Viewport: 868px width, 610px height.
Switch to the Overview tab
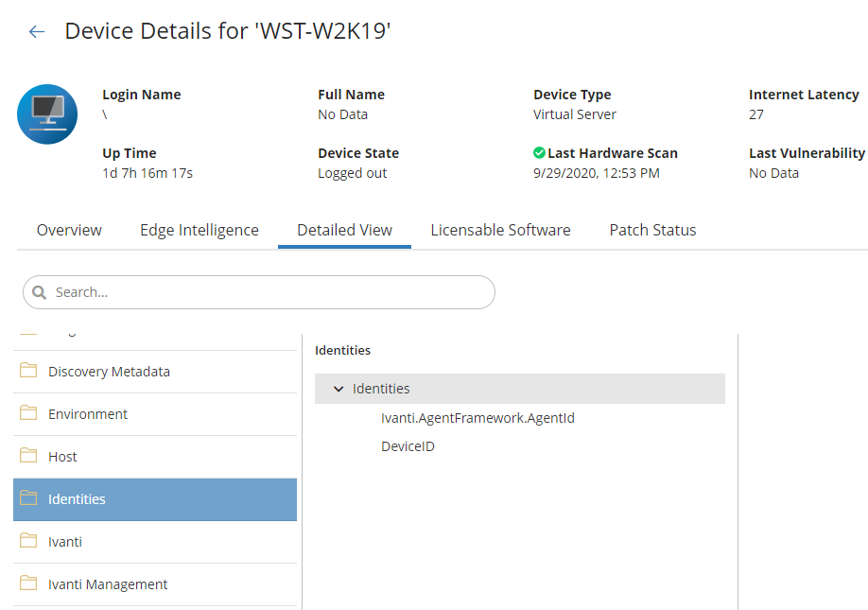pyautogui.click(x=69, y=230)
